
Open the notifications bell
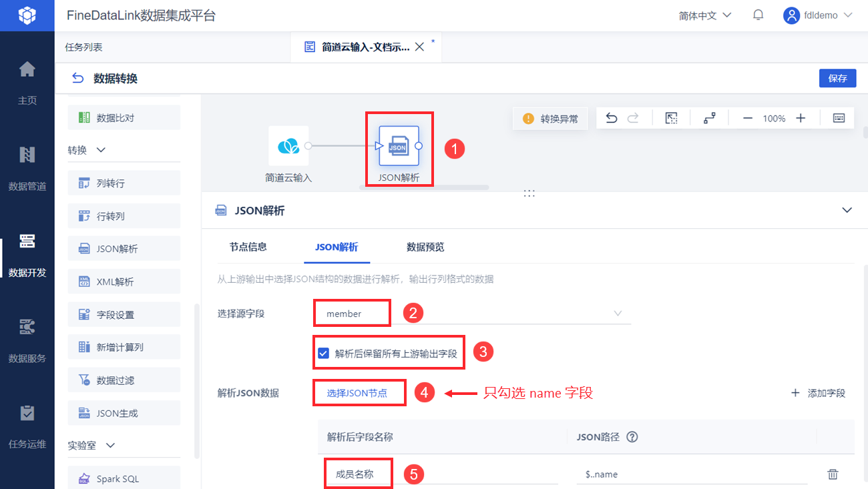point(758,15)
